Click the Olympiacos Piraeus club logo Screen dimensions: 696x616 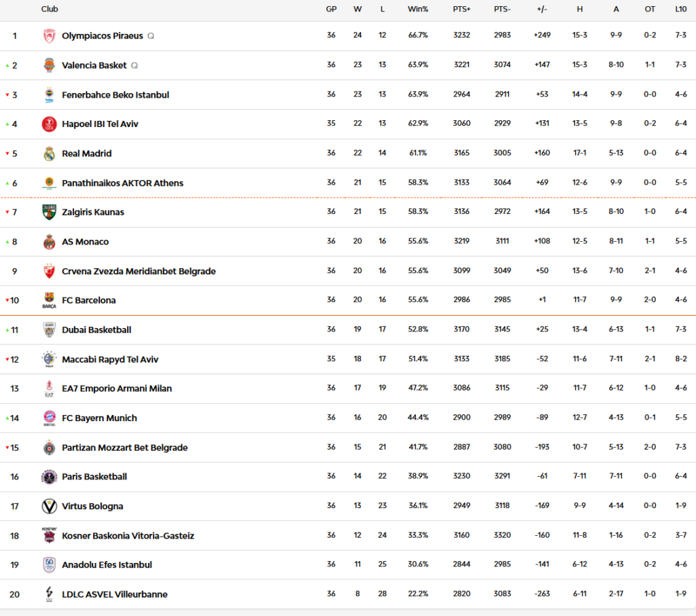click(x=49, y=36)
